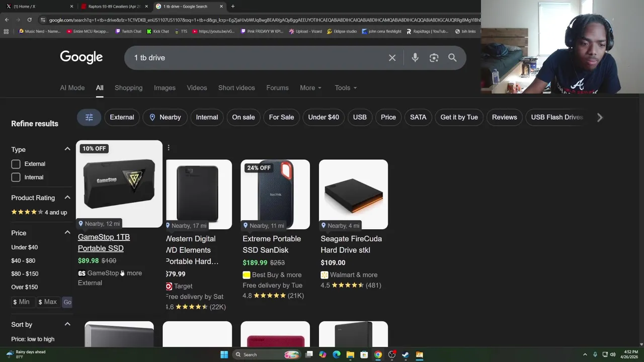This screenshot has width=644, height=362.
Task: Open Chrome from taskbar
Action: (378, 354)
